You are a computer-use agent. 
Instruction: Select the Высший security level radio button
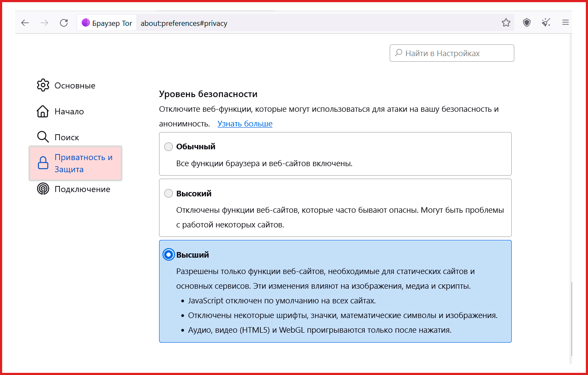tap(169, 255)
